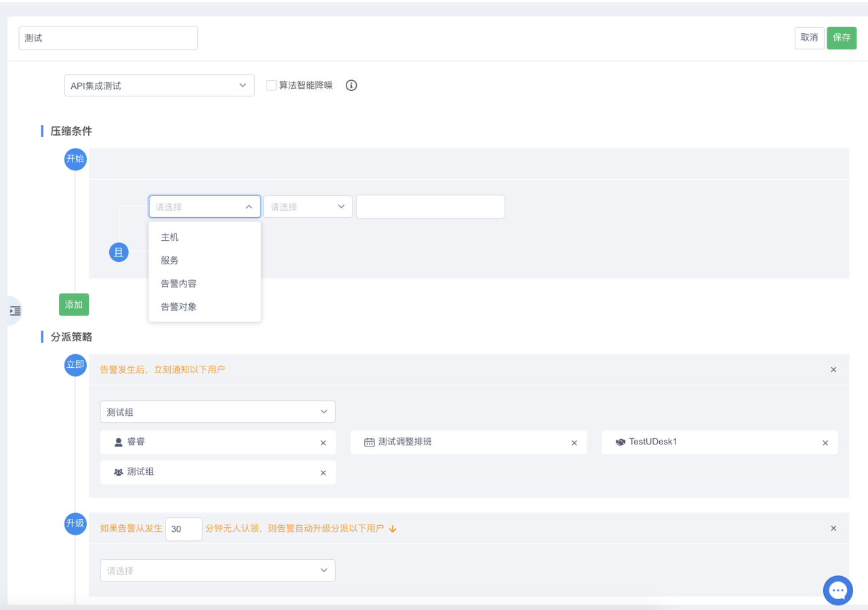
Task: Enable the 算法智能降噪 checkbox
Action: point(271,85)
